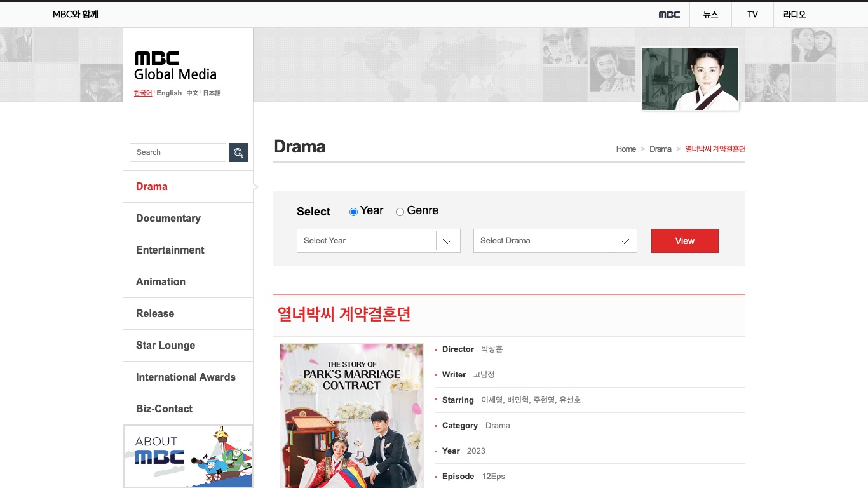Click 열녀박씨 계약결혼뎐 breadcrumb

point(715,149)
